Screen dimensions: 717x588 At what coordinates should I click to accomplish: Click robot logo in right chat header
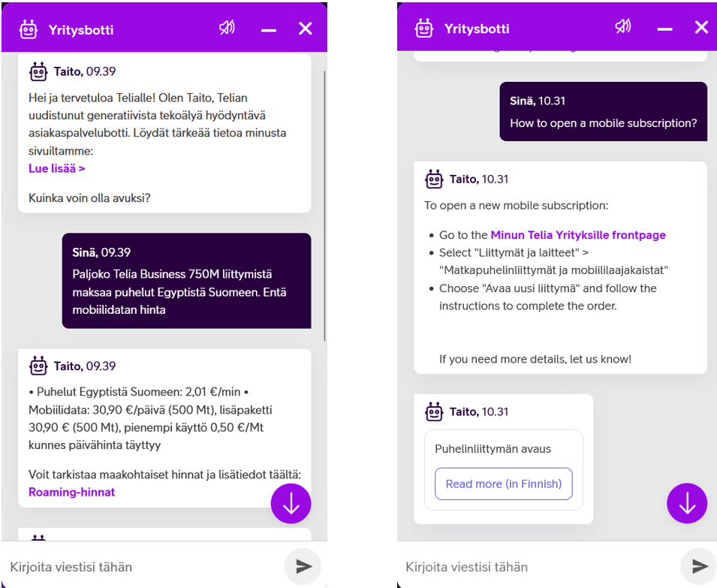click(x=424, y=29)
